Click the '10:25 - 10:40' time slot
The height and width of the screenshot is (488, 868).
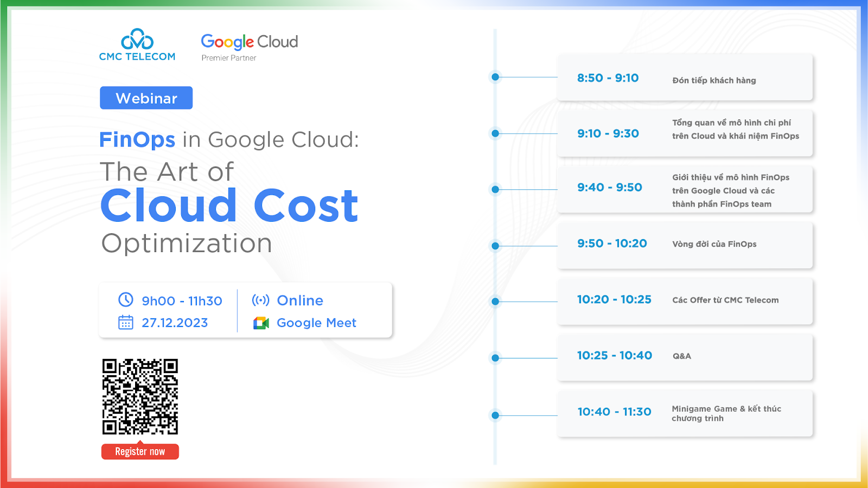(x=615, y=356)
